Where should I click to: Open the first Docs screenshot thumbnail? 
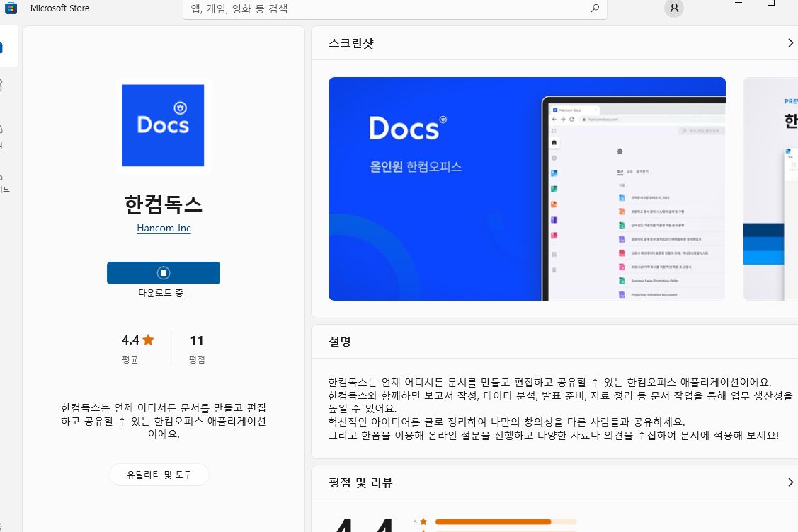pos(527,189)
